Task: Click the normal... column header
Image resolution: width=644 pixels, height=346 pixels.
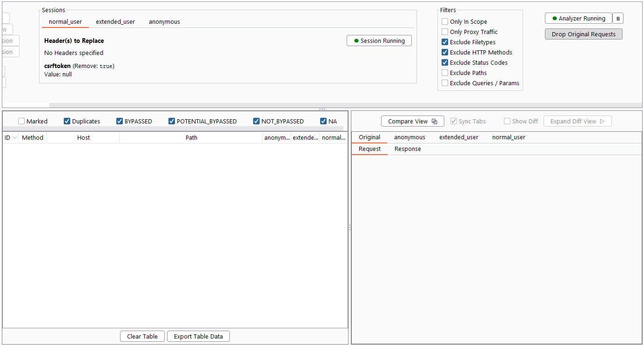Action: (x=334, y=138)
